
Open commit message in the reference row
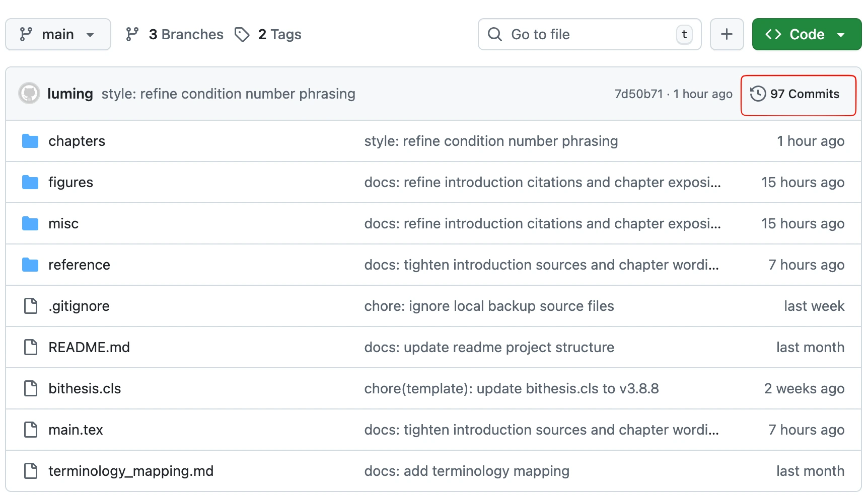[x=541, y=265]
